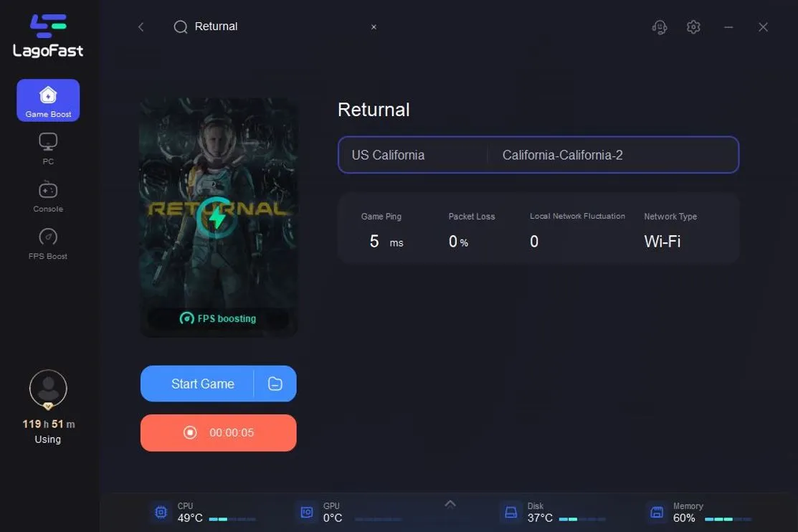This screenshot has height=532, width=798.
Task: Close the LagoFast window
Action: [763, 27]
